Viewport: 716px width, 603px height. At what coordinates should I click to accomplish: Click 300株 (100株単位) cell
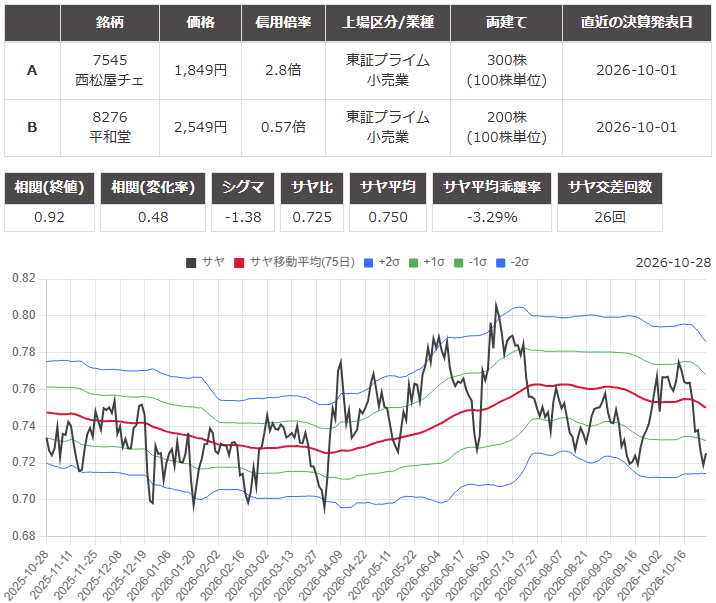pos(506,70)
